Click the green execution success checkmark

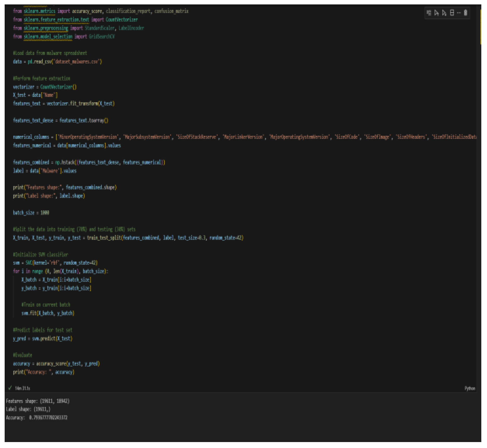click(x=10, y=388)
